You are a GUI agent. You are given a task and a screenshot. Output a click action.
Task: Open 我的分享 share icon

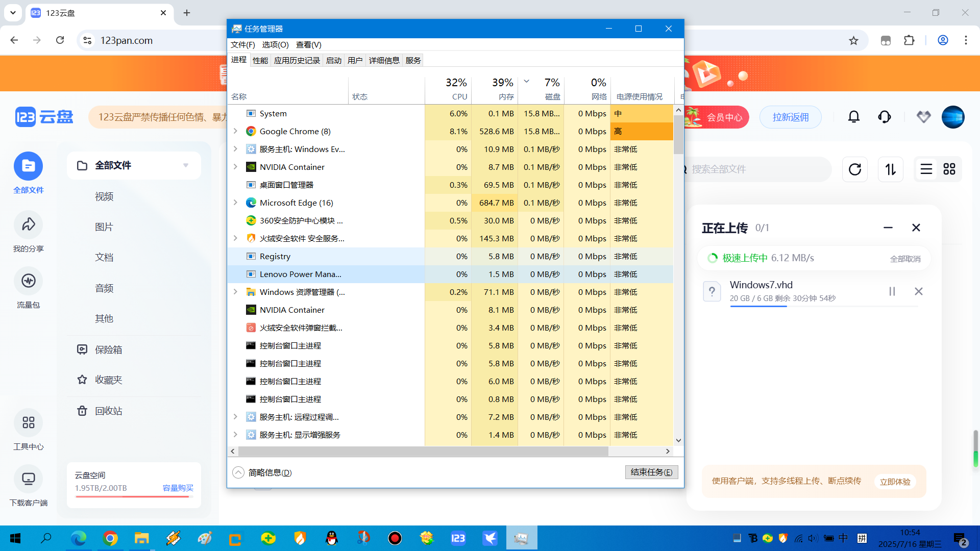29,224
